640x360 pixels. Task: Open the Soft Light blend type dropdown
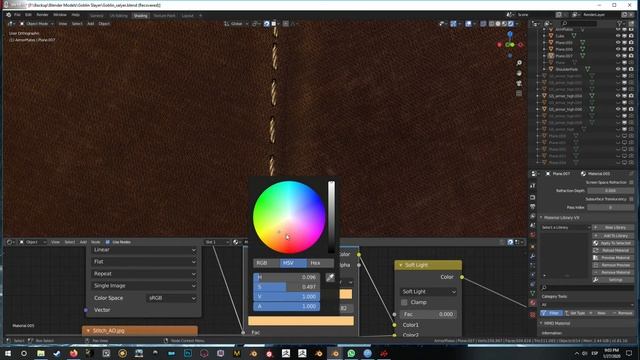click(x=429, y=292)
